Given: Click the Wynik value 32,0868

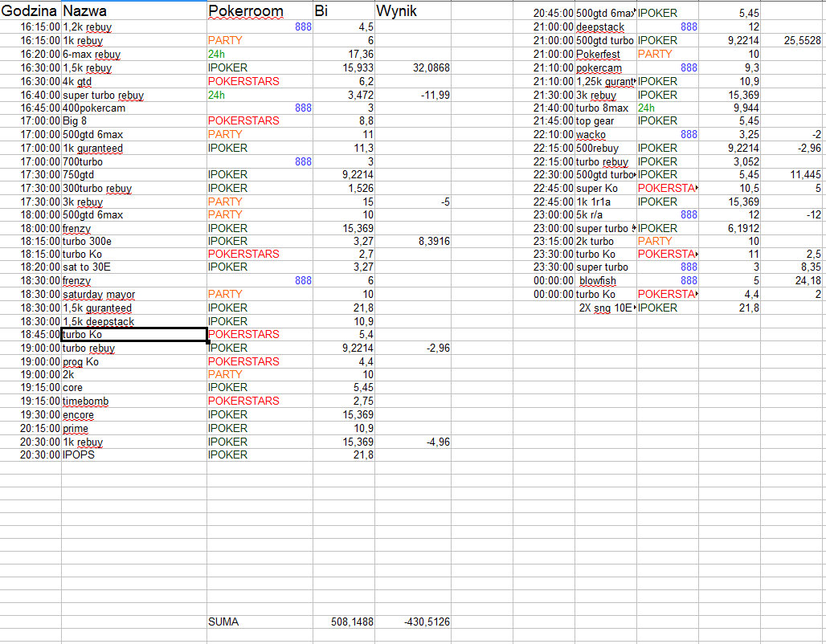Looking at the screenshot, I should click(x=413, y=68).
